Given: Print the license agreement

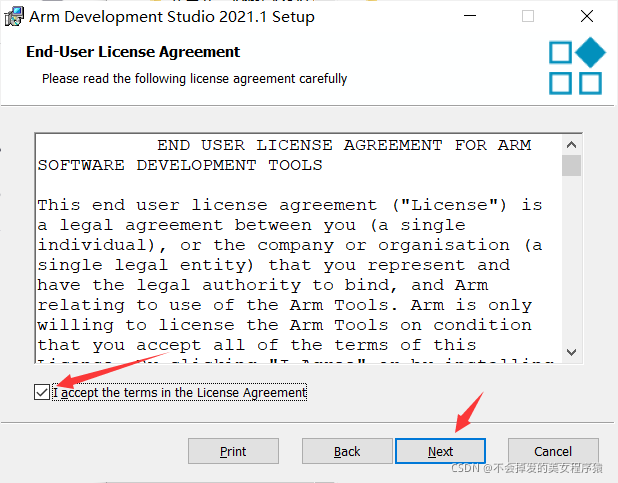Looking at the screenshot, I should tap(233, 451).
